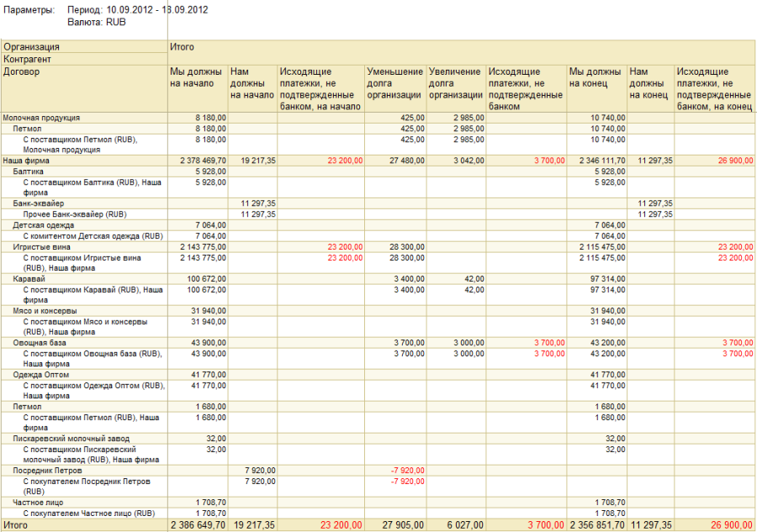Select contract "С поставщиком Одежда Оптом (RUB)"
The image size is (757, 532).
(x=94, y=391)
